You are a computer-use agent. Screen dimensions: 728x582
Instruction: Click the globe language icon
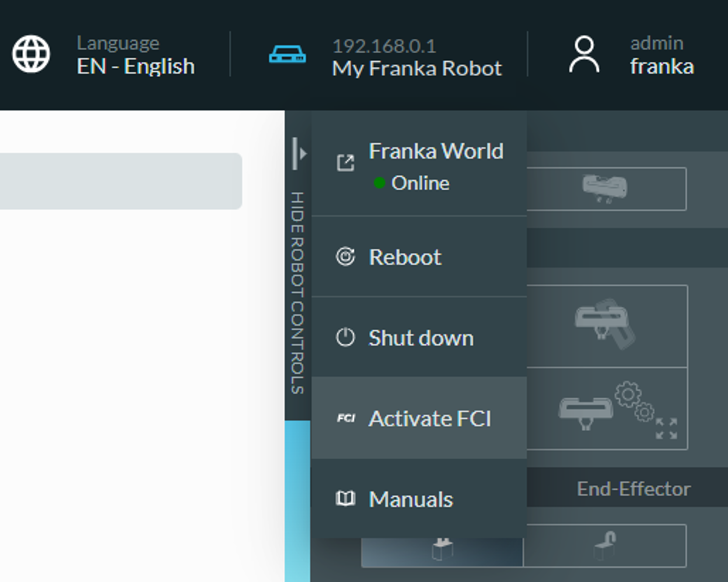click(x=31, y=54)
